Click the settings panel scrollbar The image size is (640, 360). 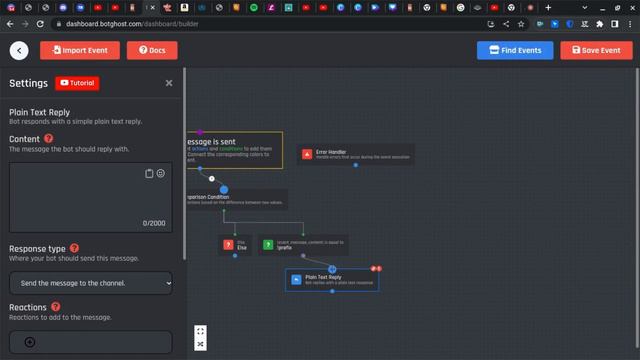pos(184,164)
